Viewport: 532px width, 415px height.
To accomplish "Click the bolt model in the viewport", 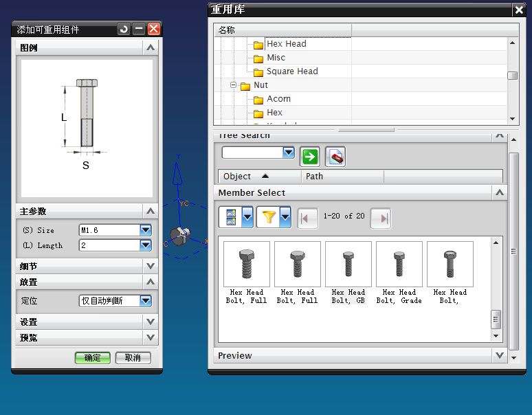I will pyautogui.click(x=180, y=236).
